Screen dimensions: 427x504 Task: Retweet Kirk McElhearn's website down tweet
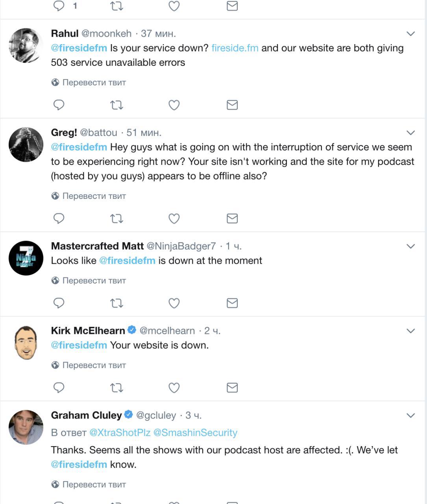click(x=116, y=387)
